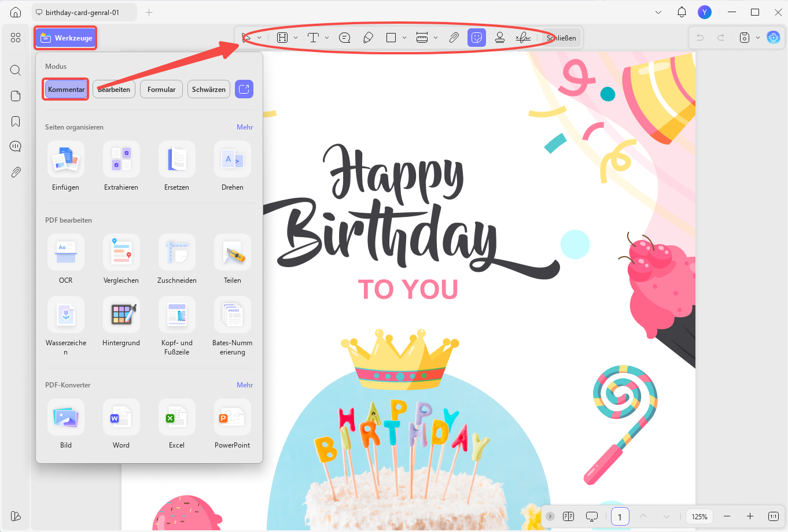Select the rectangle shape tool
The image size is (788, 532).
(391, 38)
